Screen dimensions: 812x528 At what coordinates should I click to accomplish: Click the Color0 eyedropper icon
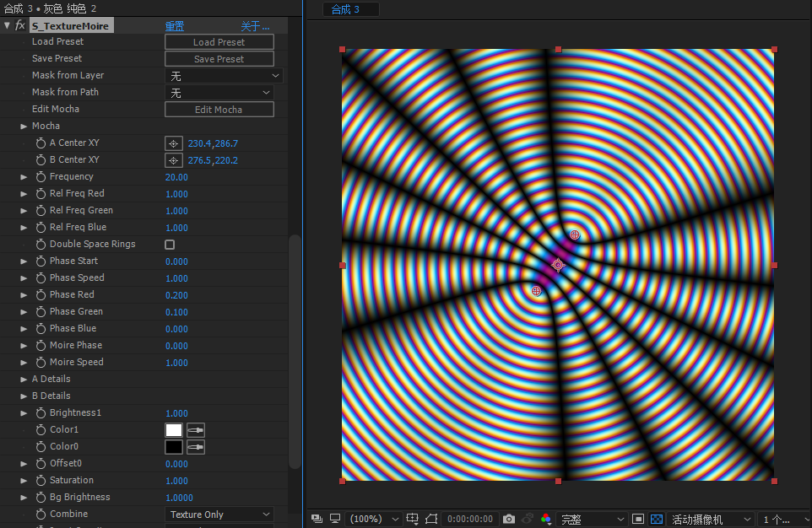pos(195,447)
